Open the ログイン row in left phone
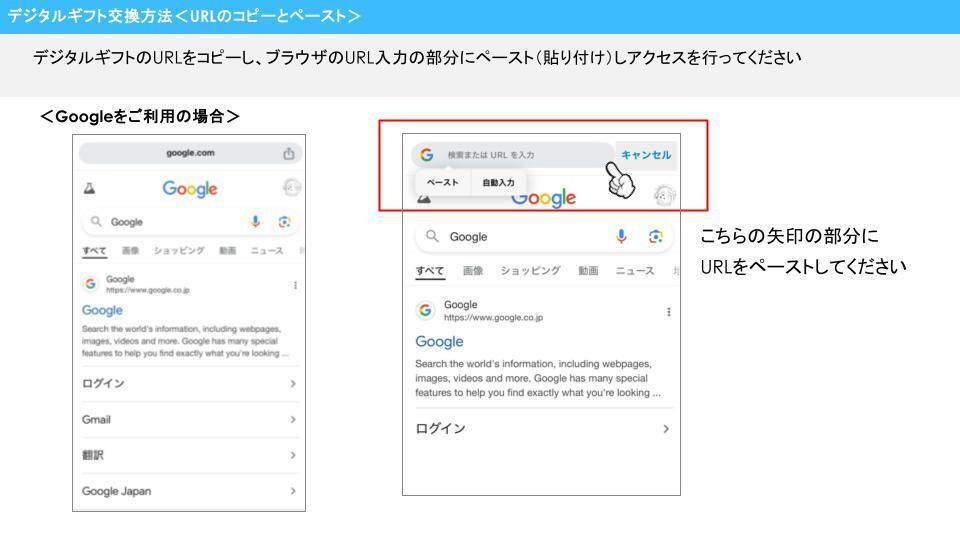This screenshot has width=960, height=540. point(189,383)
